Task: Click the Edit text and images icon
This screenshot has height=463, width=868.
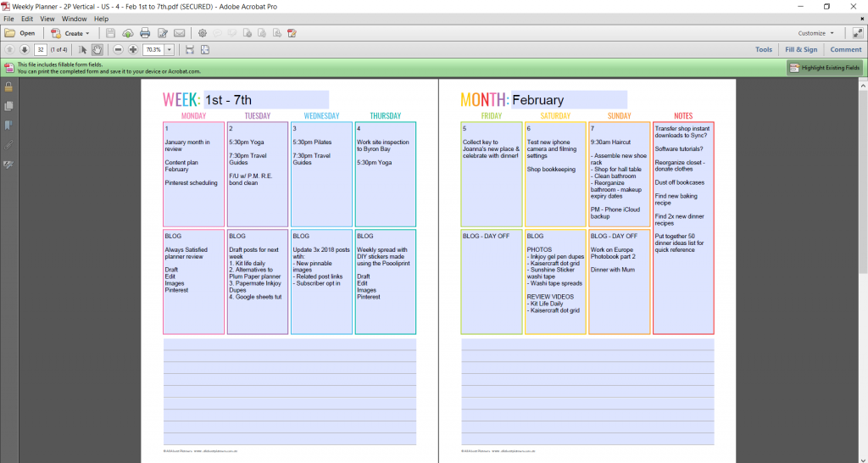Action: pyautogui.click(x=162, y=33)
